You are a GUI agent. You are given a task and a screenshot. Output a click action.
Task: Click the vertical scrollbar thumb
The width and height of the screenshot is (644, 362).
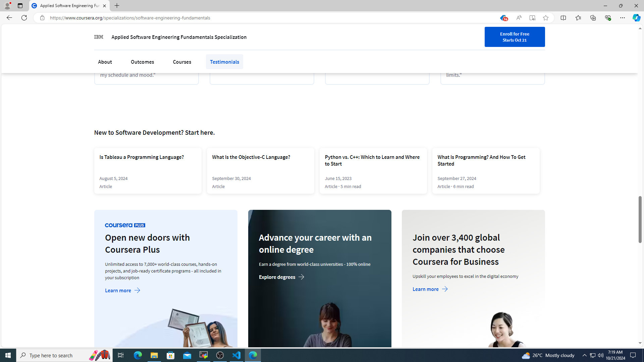click(640, 220)
